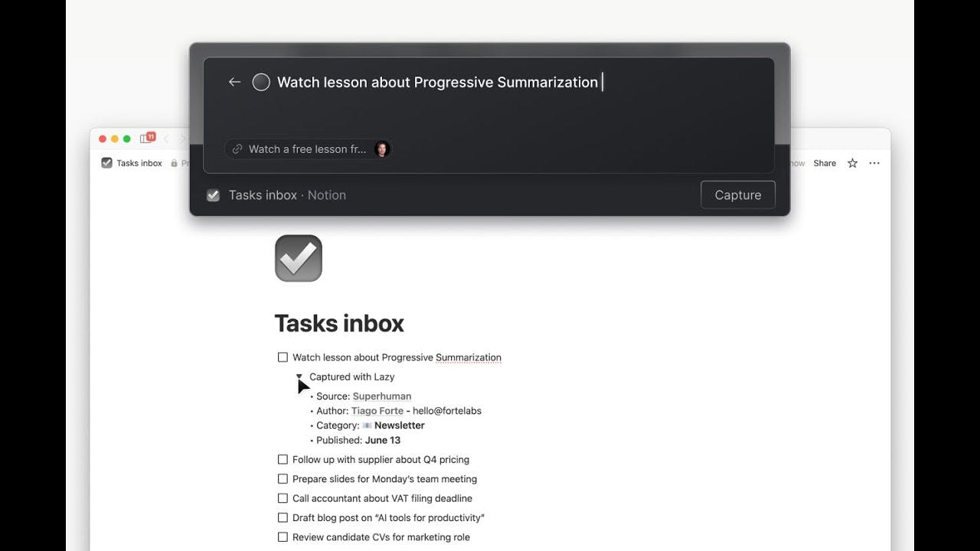Screen dimensions: 980x551
Task: Click the Tasks inbox page title
Action: pos(339,323)
